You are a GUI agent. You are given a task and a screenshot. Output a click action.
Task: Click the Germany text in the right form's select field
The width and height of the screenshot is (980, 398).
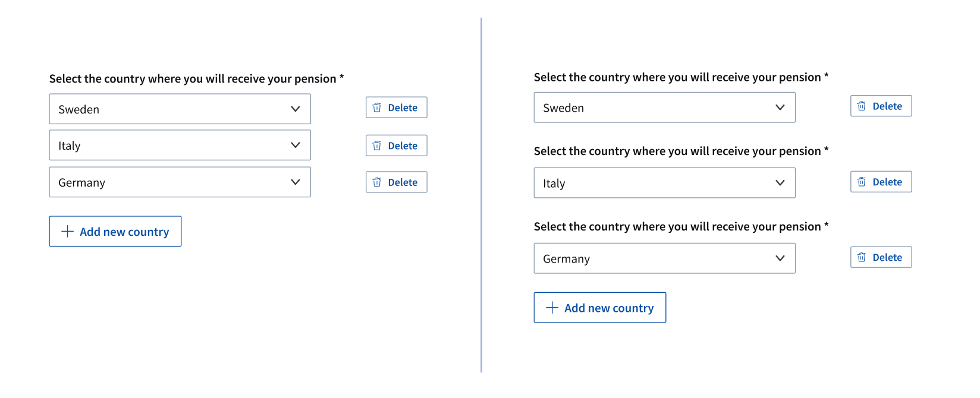coord(567,259)
